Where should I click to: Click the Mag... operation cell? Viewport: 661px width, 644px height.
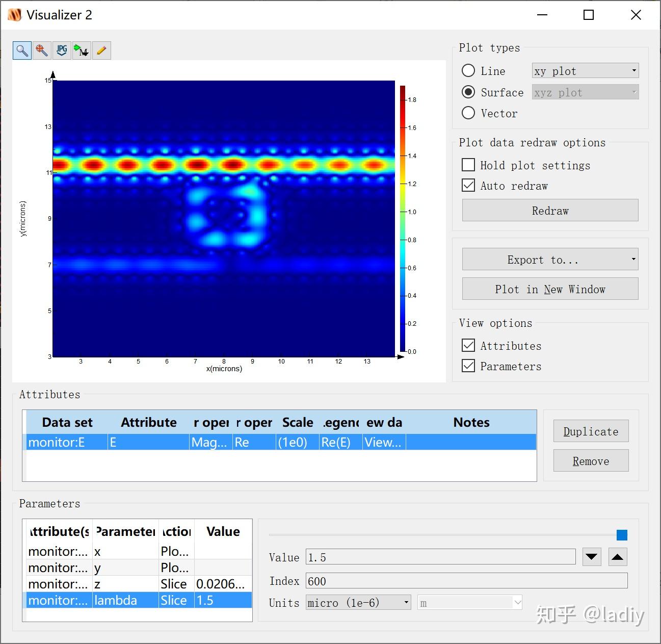210,442
